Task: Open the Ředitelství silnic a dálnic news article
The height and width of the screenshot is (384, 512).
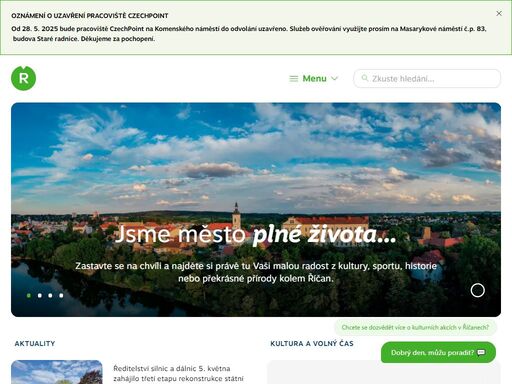Action: click(178, 374)
